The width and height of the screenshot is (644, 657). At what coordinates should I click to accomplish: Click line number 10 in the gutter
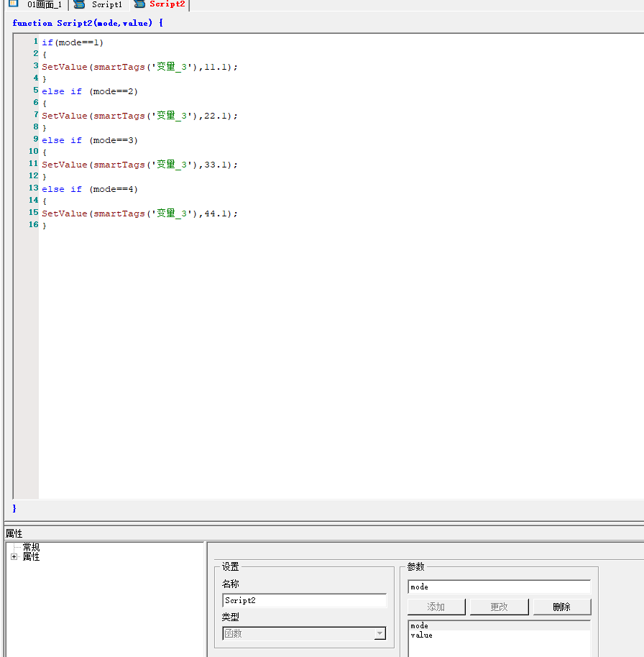tap(34, 151)
